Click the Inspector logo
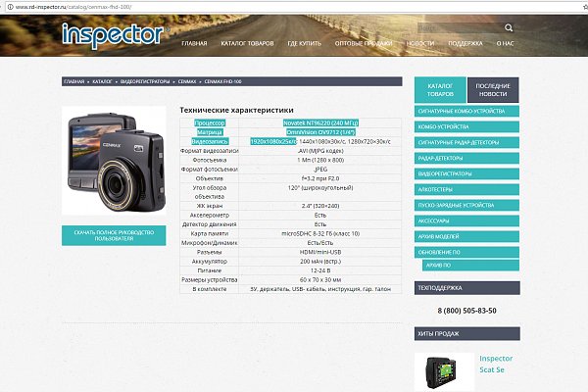Image resolution: width=588 pixels, height=392 pixels. (112, 35)
